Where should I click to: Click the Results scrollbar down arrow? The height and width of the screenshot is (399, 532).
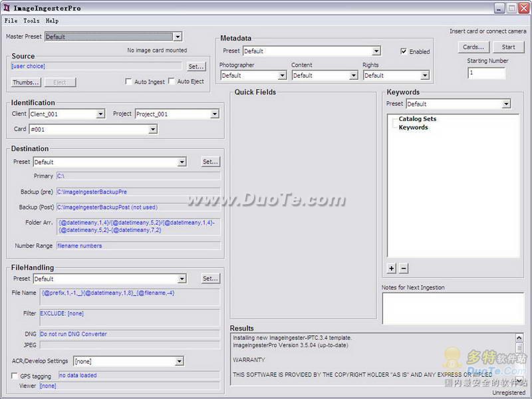click(x=519, y=381)
